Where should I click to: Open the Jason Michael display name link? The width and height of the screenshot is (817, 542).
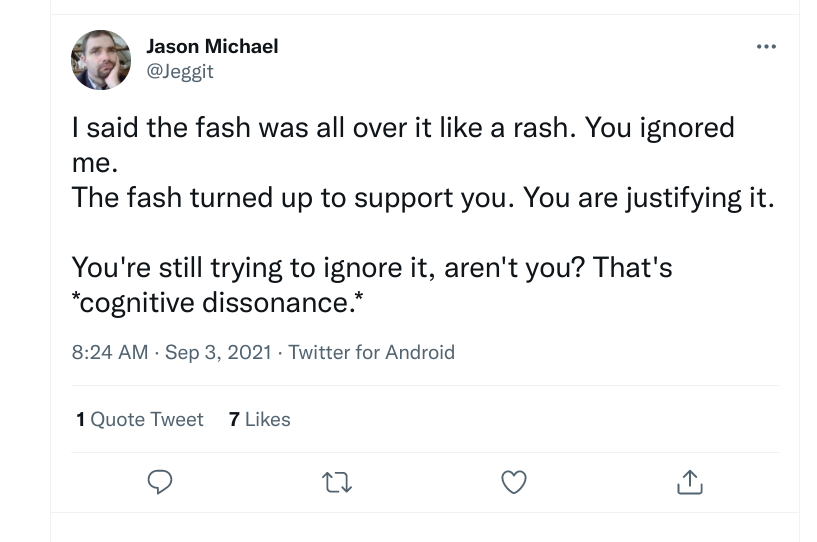pos(212,46)
